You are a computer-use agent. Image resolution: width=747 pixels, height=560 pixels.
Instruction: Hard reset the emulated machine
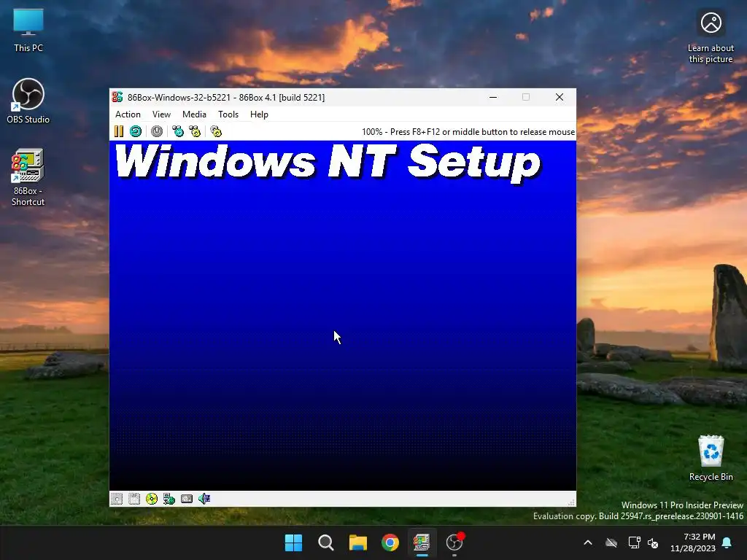tap(136, 131)
